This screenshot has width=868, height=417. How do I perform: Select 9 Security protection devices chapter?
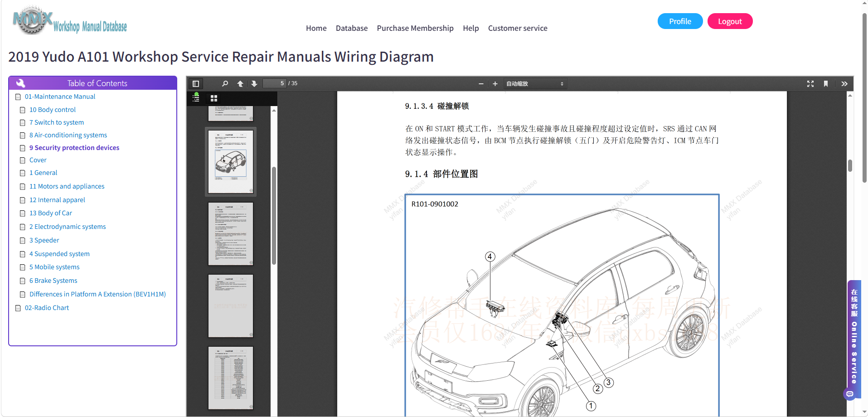pos(74,148)
